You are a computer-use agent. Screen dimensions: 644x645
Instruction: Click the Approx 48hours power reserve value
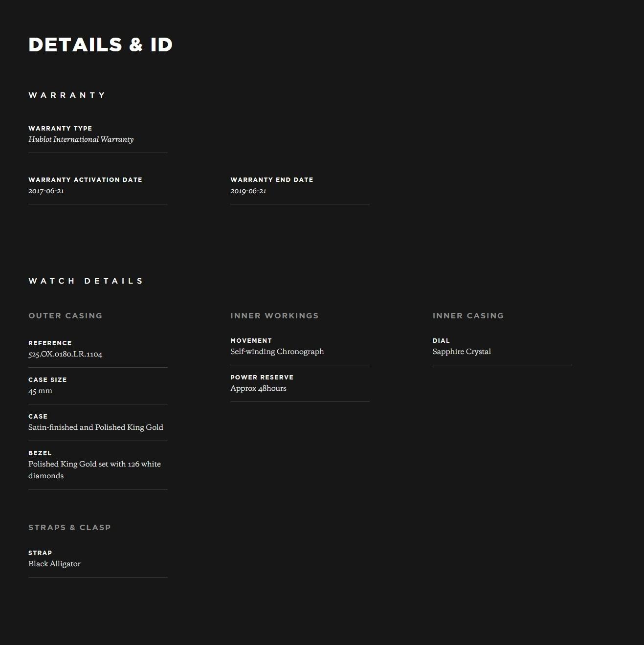click(x=258, y=388)
